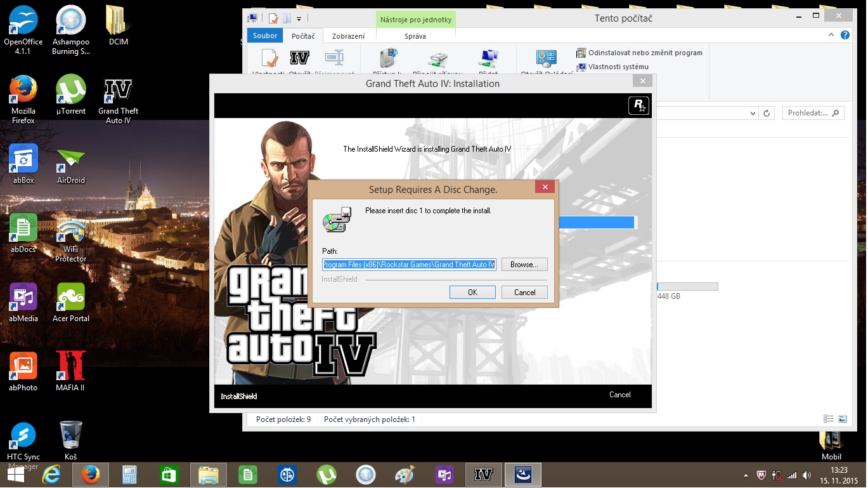Image resolution: width=868 pixels, height=488 pixels.
Task: Switch to the Zobrazení ribbon tab
Action: click(x=348, y=36)
